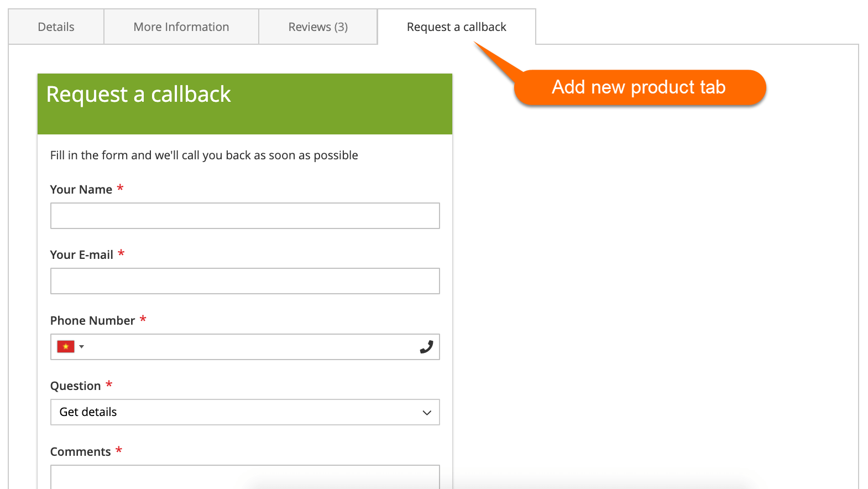Click the Vietnam flag icon
Image resolution: width=868 pixels, height=489 pixels.
(x=66, y=347)
